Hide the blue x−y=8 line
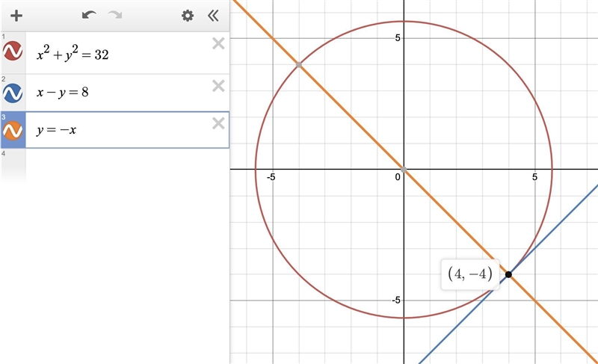This screenshot has width=598, height=364. coord(13,93)
